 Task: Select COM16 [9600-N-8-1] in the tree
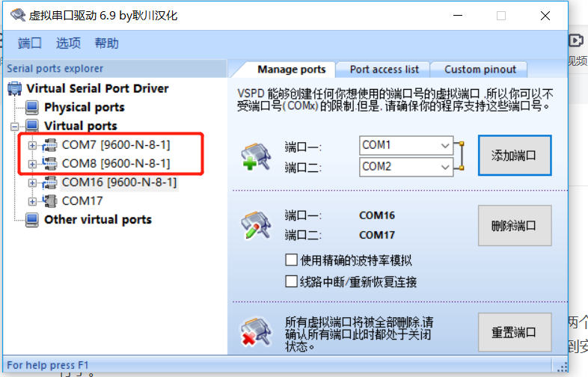(119, 183)
